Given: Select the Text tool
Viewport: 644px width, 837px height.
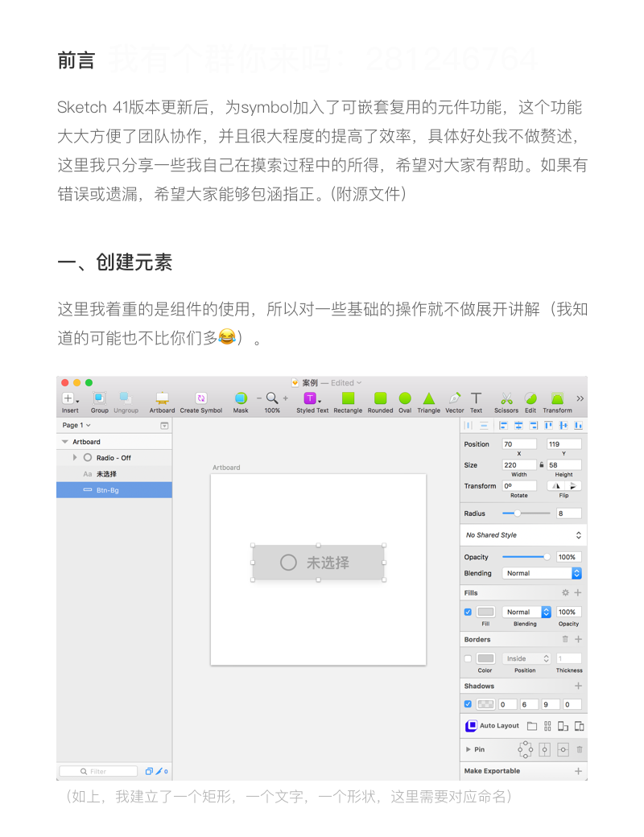Looking at the screenshot, I should [476, 398].
